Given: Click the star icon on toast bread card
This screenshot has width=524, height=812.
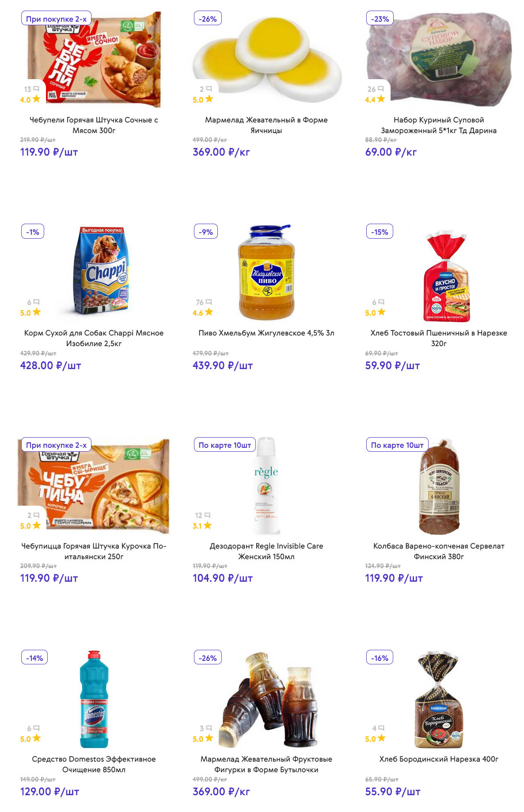Looking at the screenshot, I should tap(381, 312).
